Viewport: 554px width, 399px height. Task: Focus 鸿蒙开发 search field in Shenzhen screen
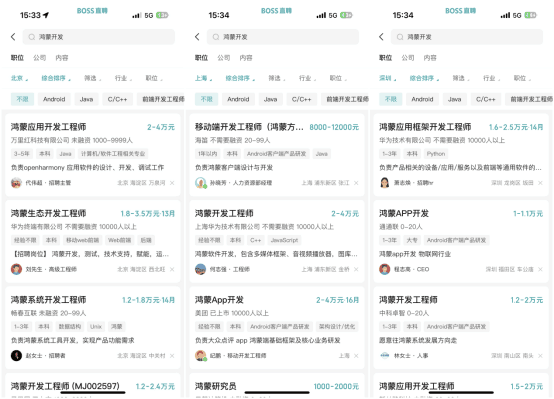467,37
